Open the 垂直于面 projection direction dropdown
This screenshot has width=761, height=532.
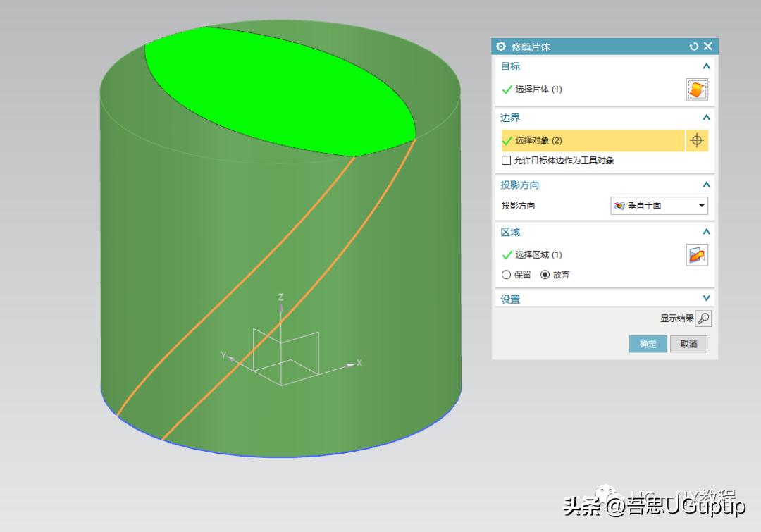(x=700, y=206)
